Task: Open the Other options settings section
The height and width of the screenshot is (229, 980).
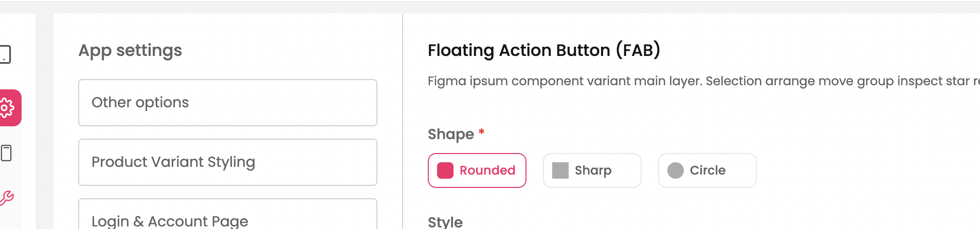Action: 228,103
